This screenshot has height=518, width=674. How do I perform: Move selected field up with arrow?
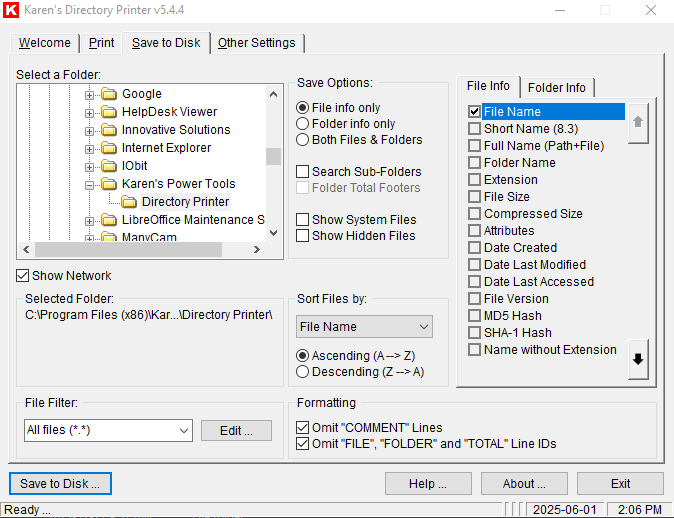pyautogui.click(x=638, y=123)
